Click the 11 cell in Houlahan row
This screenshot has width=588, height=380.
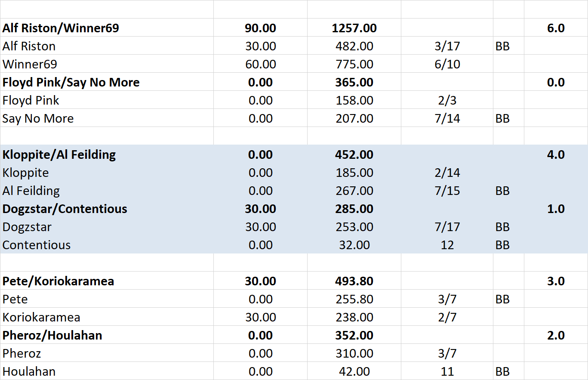point(447,371)
